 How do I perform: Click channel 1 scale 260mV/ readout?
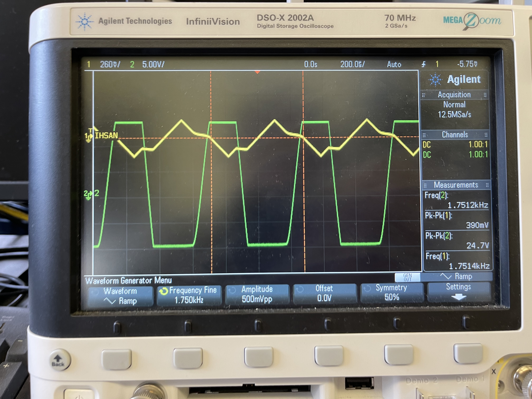click(110, 65)
